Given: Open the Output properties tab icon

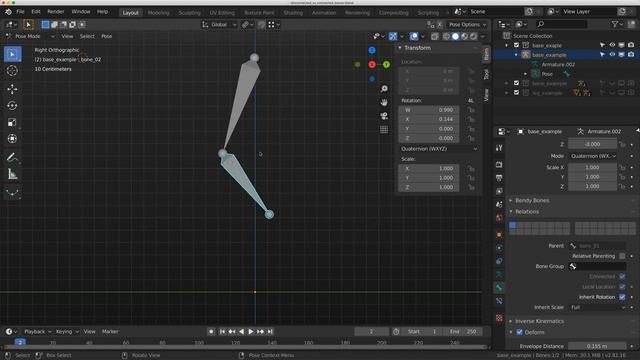Looking at the screenshot, I should pyautogui.click(x=499, y=178).
